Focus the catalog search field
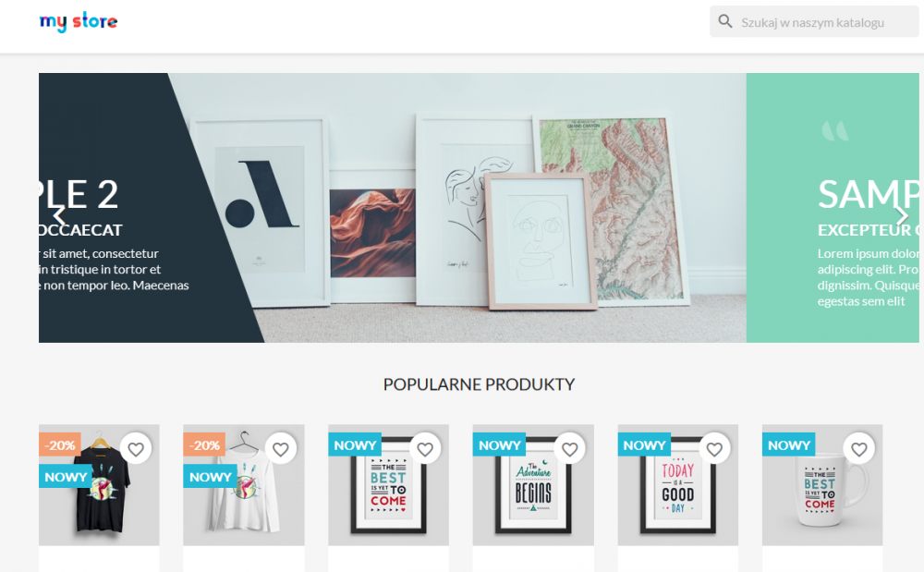Screen dimensions: 924x572 814,22
